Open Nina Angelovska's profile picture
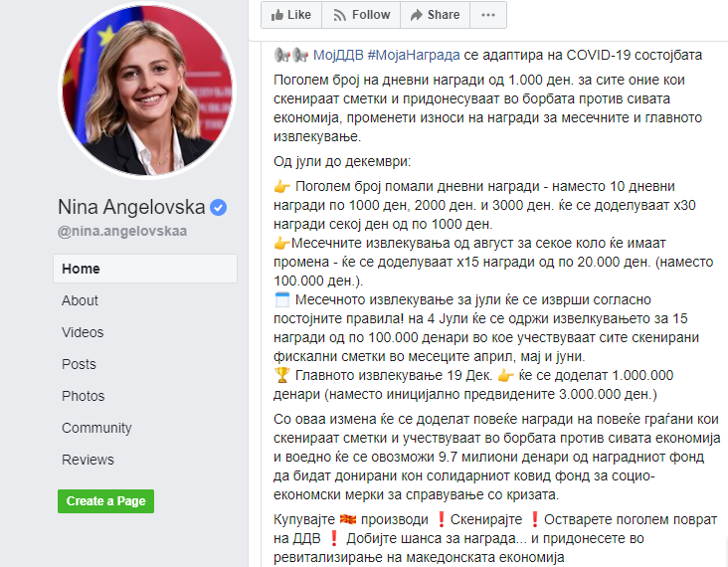Screen dimensions: 728x567 point(147,91)
